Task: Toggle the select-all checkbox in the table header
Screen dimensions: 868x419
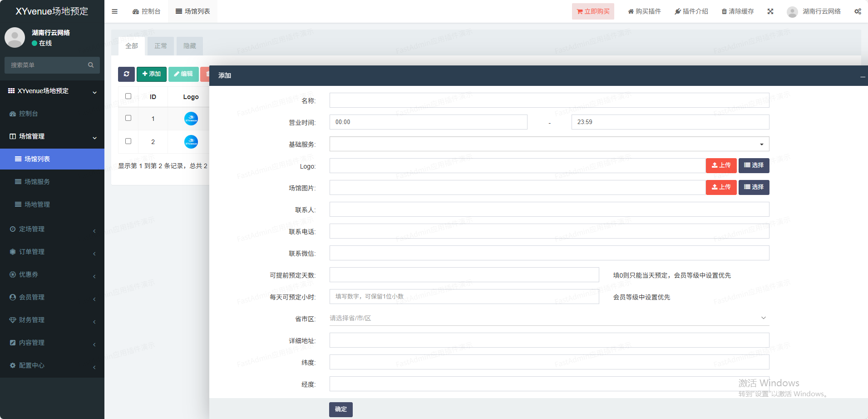Action: (x=128, y=96)
